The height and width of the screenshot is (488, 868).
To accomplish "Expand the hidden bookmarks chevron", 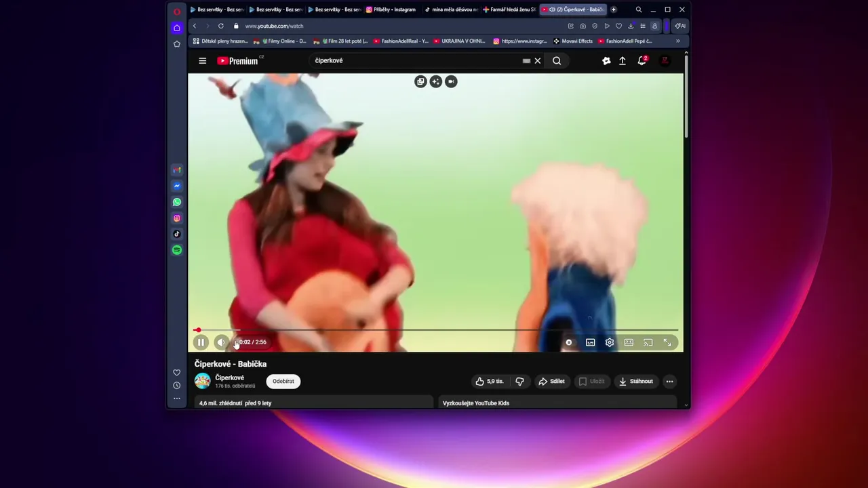I will 677,41.
